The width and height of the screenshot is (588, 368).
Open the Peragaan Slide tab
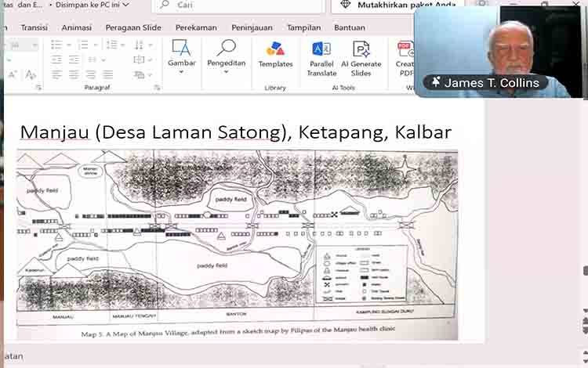(x=133, y=27)
